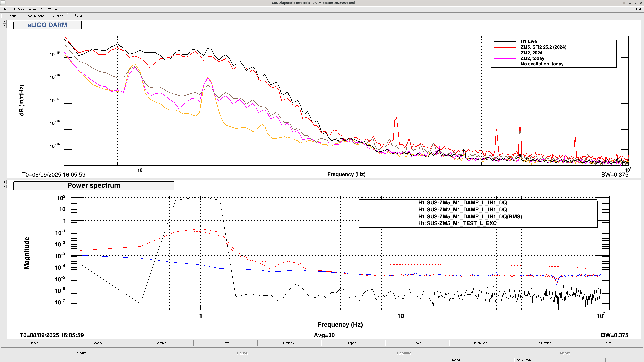Switch to the Excitation tab
Viewport: 644px width, 362px height.
(x=56, y=16)
